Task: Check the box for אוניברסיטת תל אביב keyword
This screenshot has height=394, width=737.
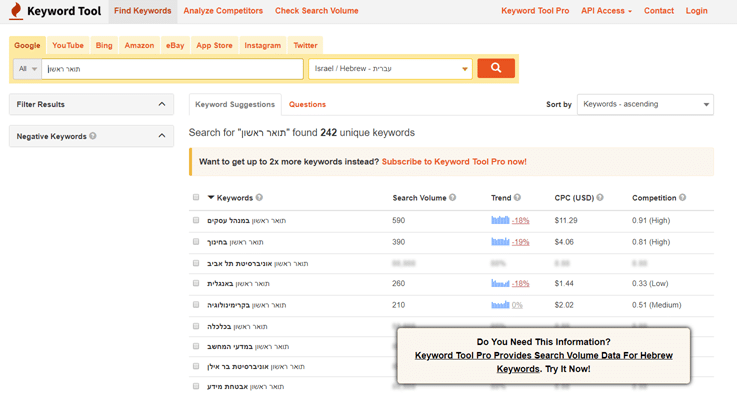Action: (x=196, y=263)
